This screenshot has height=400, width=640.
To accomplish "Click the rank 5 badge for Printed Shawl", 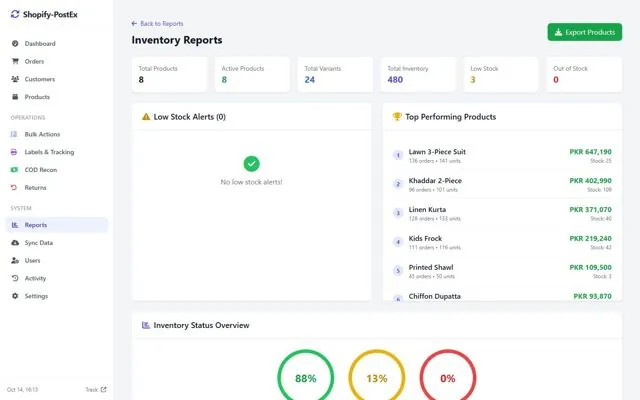I will (398, 271).
